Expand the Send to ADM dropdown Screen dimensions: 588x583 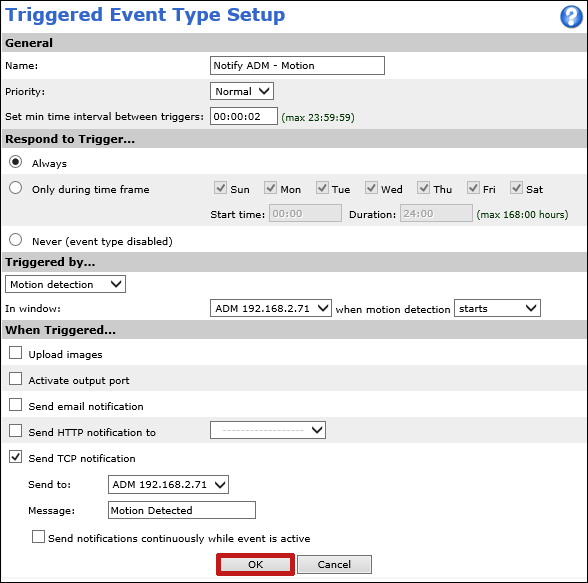click(x=168, y=484)
